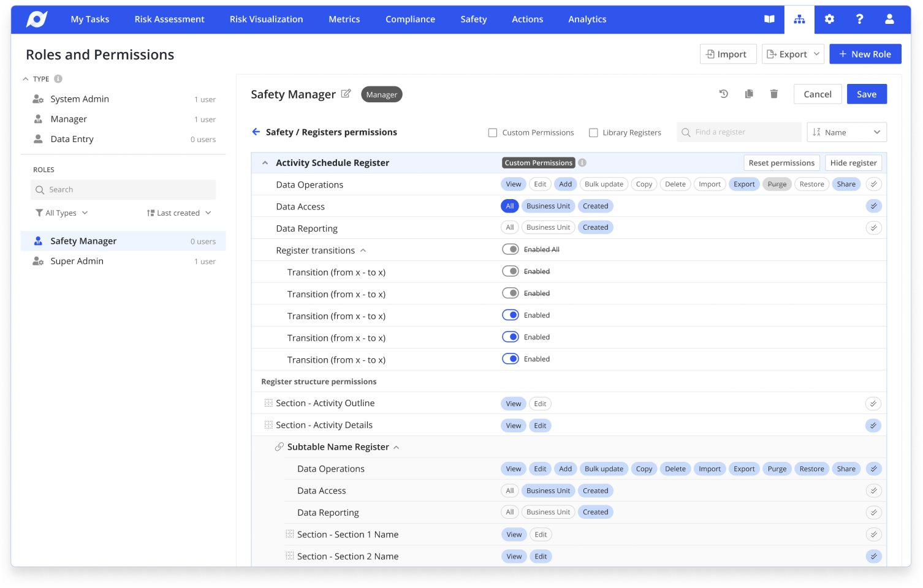Open the user profile icon top right
Image resolution: width=923 pixels, height=588 pixels.
tap(889, 19)
